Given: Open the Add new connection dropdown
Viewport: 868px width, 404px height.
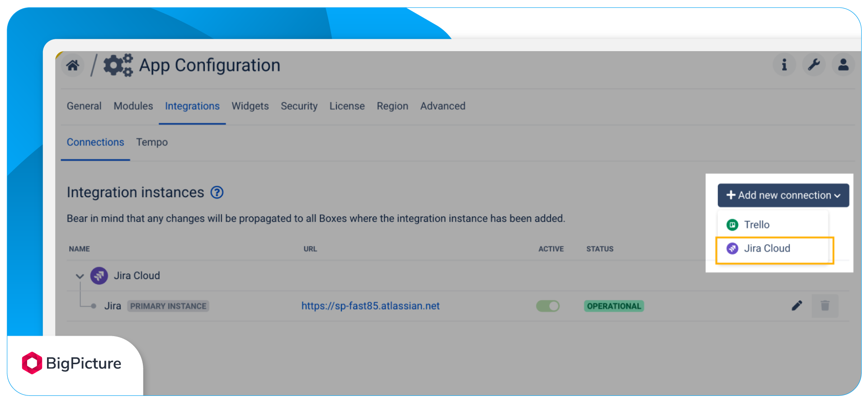Looking at the screenshot, I should point(783,195).
